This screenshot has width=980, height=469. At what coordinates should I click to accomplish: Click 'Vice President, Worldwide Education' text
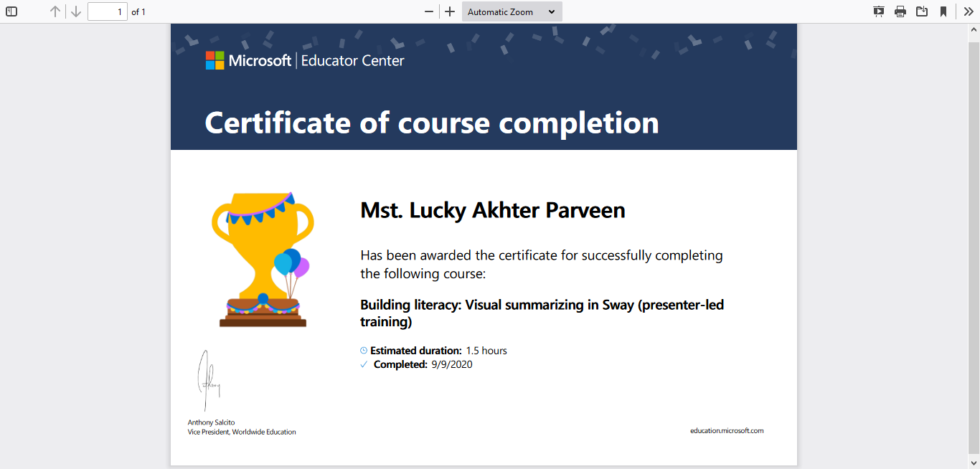pyautogui.click(x=242, y=432)
